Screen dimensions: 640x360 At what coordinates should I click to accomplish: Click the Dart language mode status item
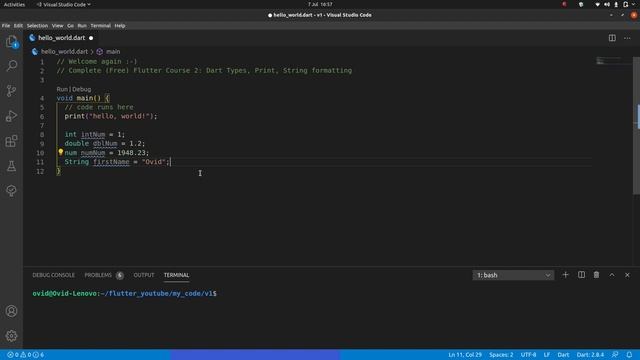(x=563, y=355)
